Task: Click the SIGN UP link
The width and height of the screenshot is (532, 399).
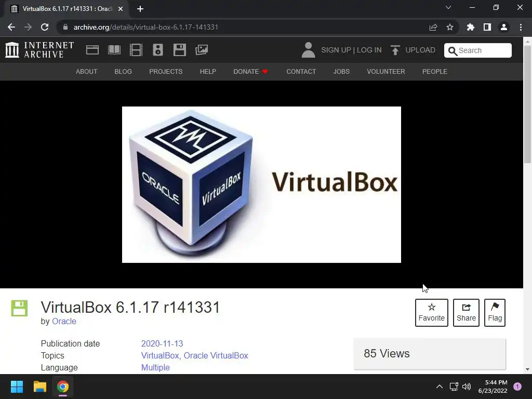Action: [x=336, y=50]
